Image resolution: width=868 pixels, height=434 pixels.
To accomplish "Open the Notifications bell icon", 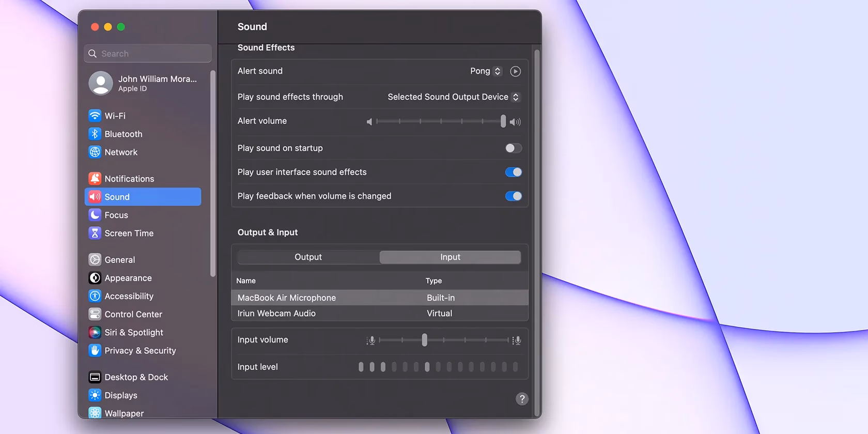I will [x=95, y=178].
